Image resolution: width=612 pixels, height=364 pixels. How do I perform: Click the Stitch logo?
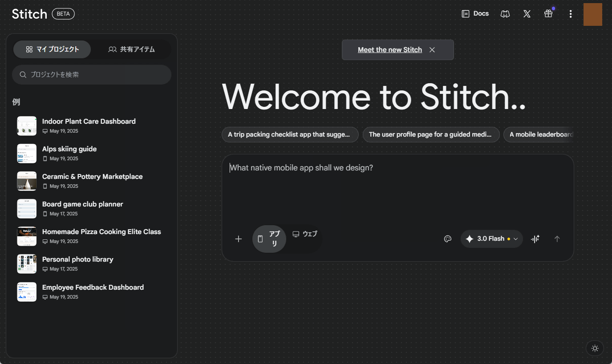click(x=29, y=14)
